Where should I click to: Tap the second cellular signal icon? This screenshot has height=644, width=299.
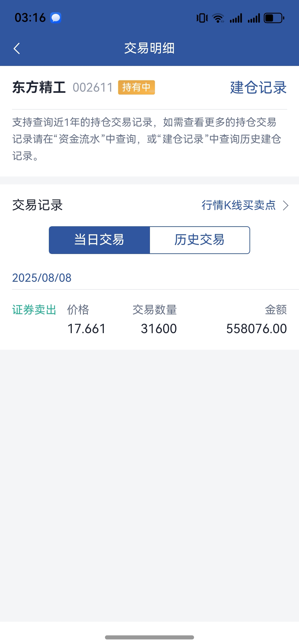pyautogui.click(x=254, y=18)
